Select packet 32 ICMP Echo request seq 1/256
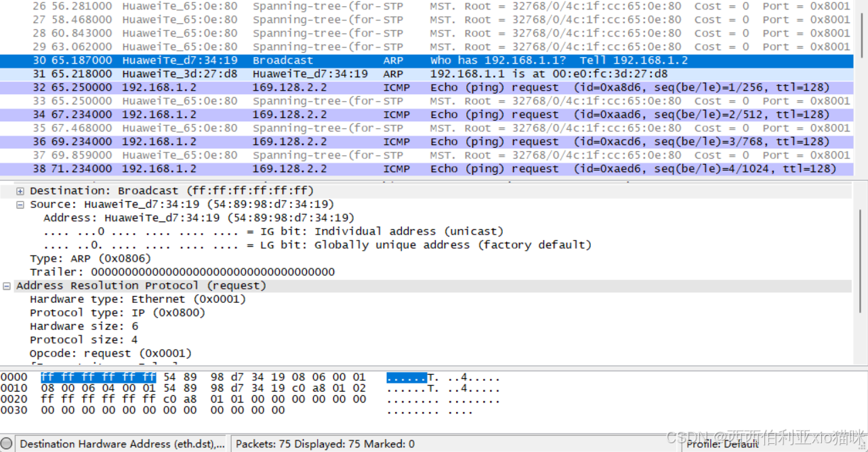 [x=426, y=87]
